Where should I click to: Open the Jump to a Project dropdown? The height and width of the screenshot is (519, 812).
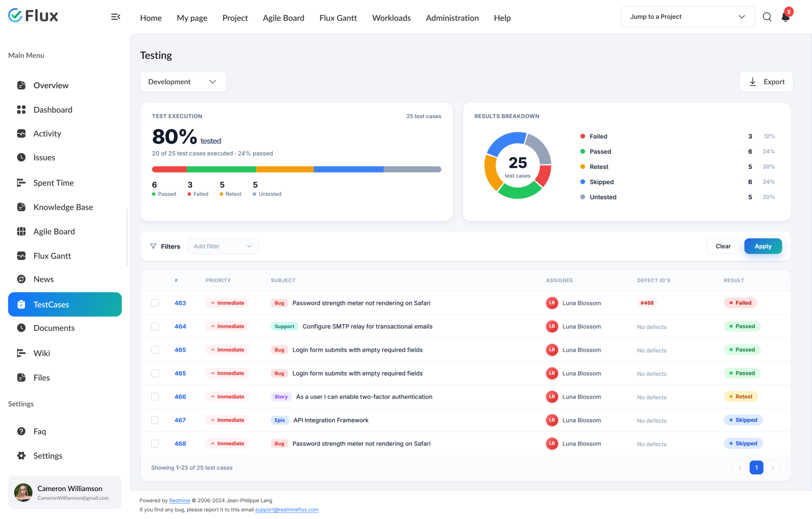coord(688,16)
